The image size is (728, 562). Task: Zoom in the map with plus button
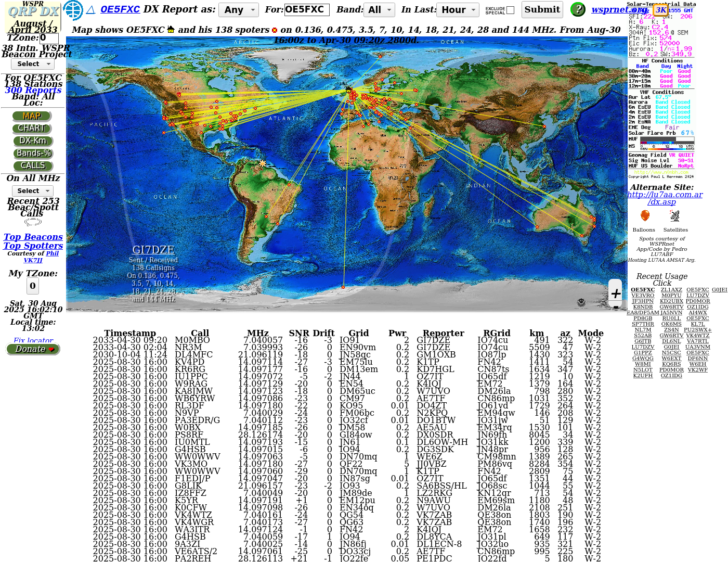[616, 293]
